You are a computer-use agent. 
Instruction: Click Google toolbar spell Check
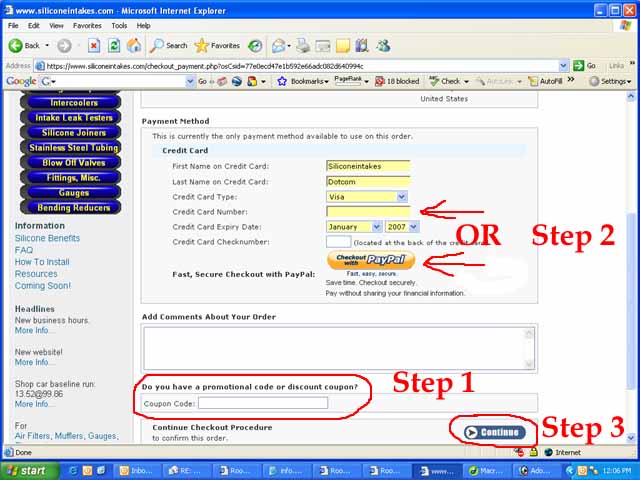(x=448, y=81)
